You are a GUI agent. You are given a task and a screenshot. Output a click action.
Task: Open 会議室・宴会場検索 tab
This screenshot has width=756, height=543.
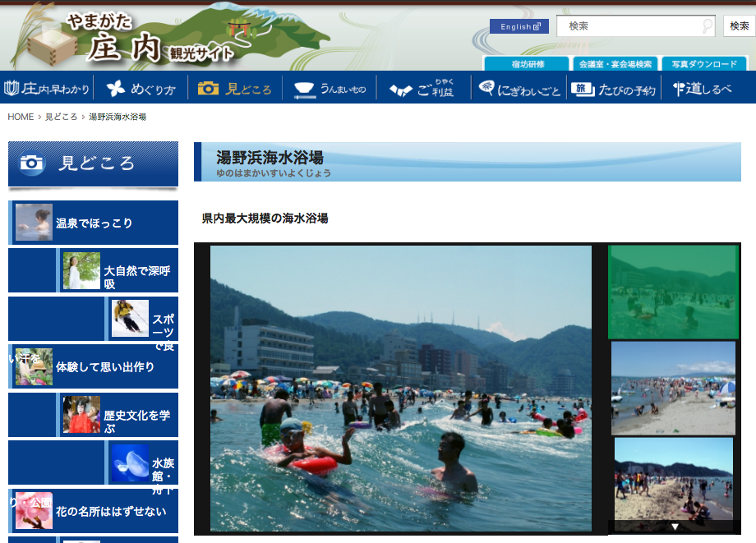click(615, 64)
